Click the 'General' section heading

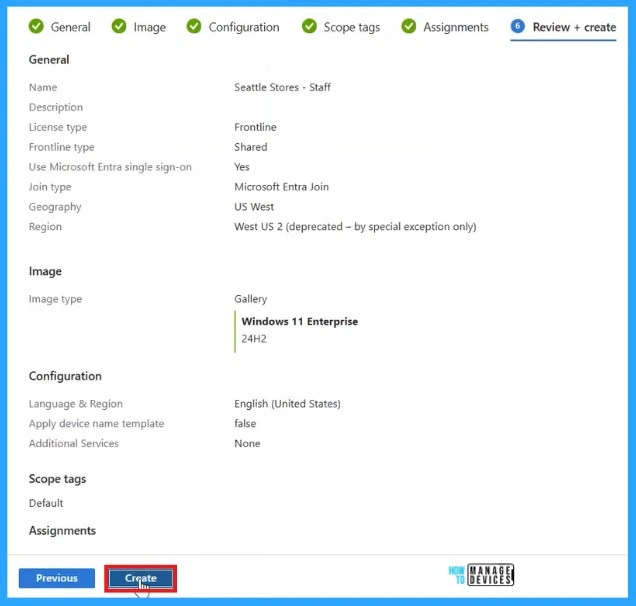tap(49, 60)
